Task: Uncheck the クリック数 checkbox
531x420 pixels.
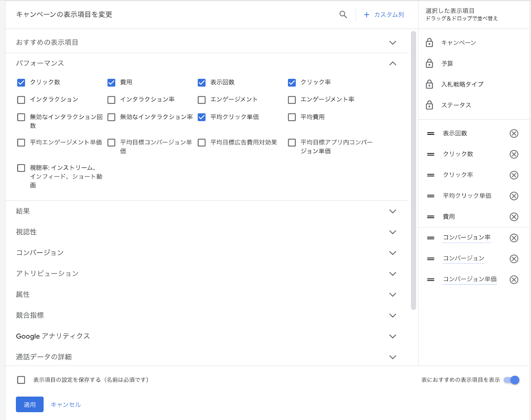Action: tap(21, 82)
